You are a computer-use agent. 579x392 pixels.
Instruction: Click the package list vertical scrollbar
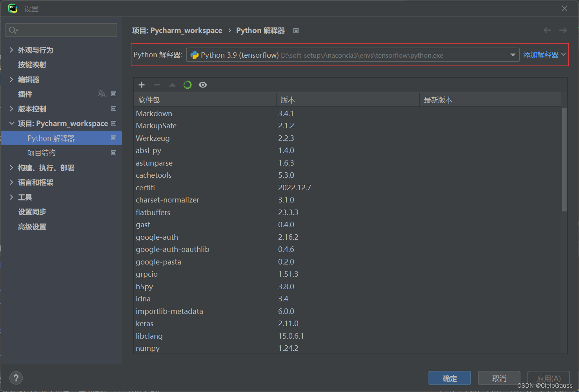pos(564,159)
